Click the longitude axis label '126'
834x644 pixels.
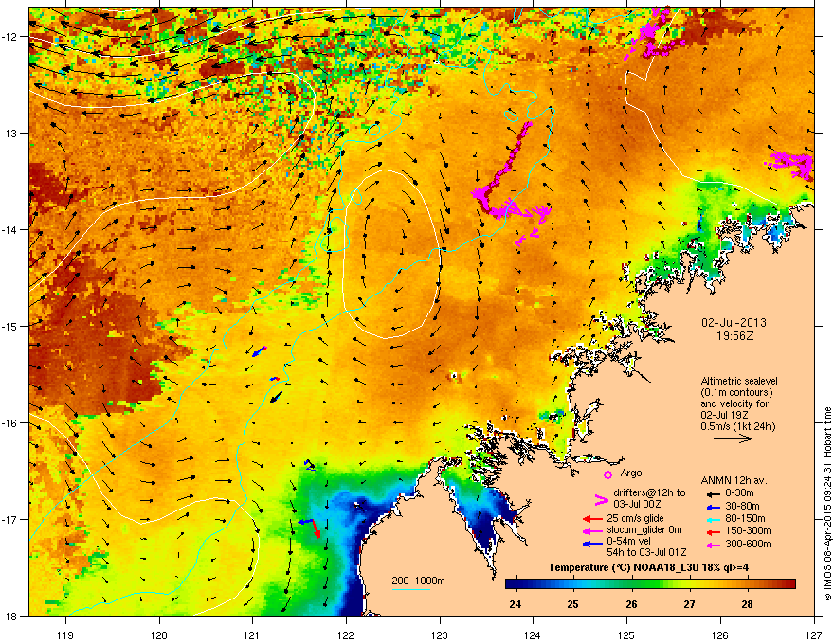(720, 635)
